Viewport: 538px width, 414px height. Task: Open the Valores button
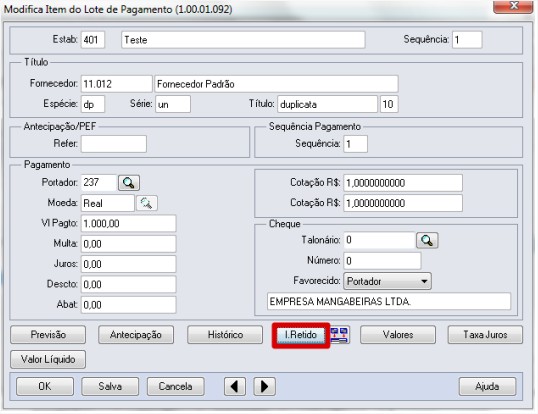[x=398, y=334]
